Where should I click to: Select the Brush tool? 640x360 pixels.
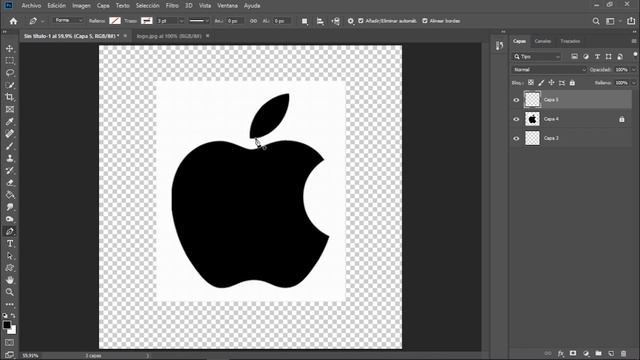point(10,146)
